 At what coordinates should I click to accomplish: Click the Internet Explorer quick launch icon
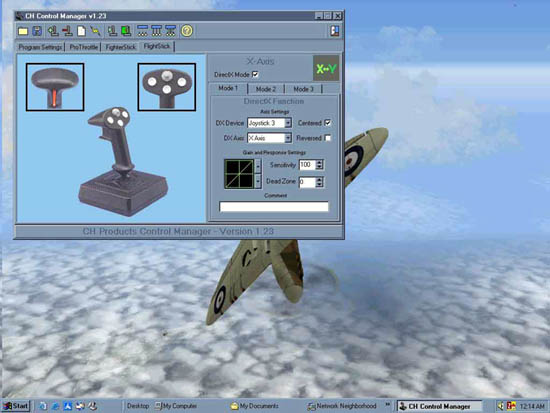click(55, 406)
